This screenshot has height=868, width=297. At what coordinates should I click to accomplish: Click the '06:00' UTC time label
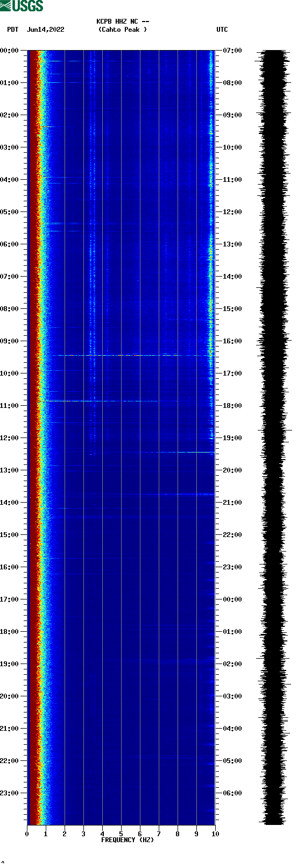(232, 793)
